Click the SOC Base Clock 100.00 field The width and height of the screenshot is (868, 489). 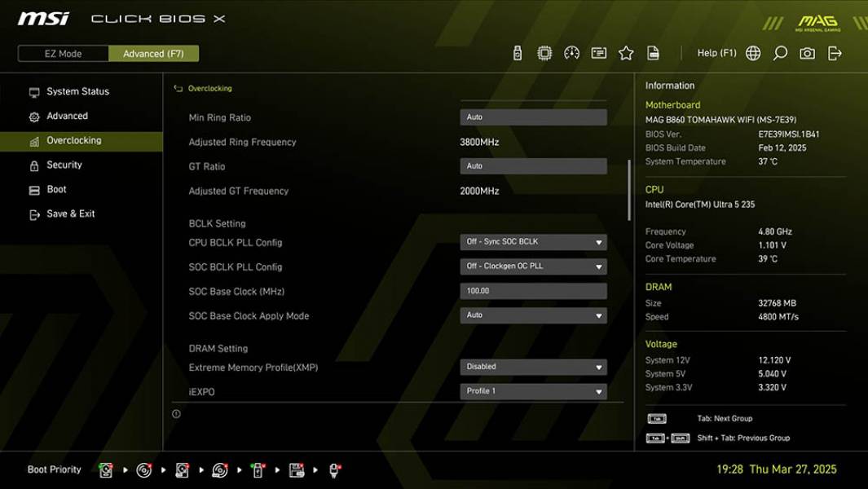pos(533,291)
